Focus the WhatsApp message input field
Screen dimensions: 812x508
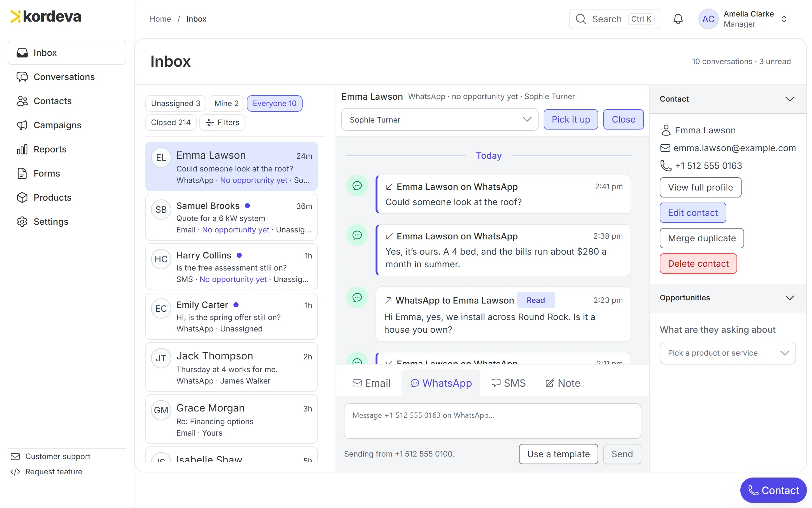click(492, 421)
